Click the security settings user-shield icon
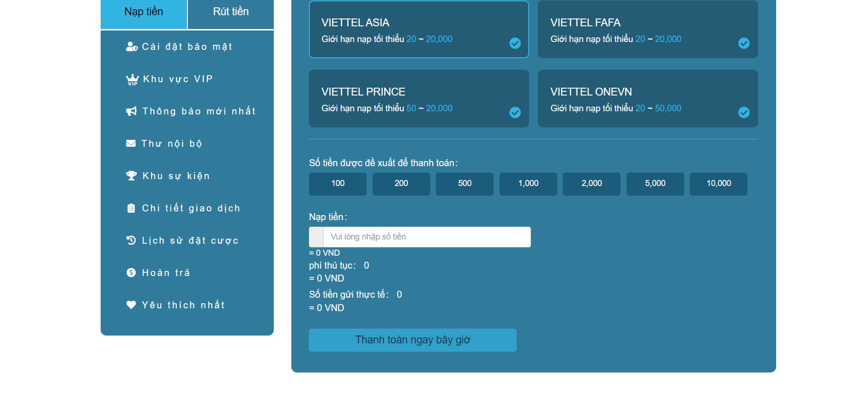868x396 pixels. tap(132, 47)
